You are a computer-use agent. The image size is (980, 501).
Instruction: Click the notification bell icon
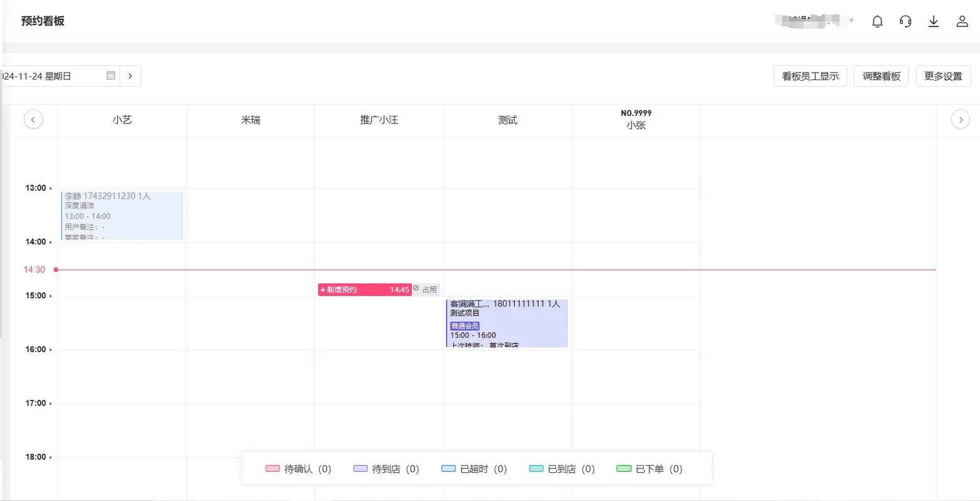coord(877,21)
